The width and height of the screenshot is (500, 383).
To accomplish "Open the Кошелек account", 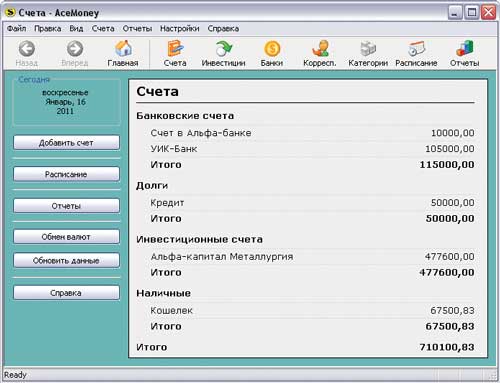I will tap(171, 311).
